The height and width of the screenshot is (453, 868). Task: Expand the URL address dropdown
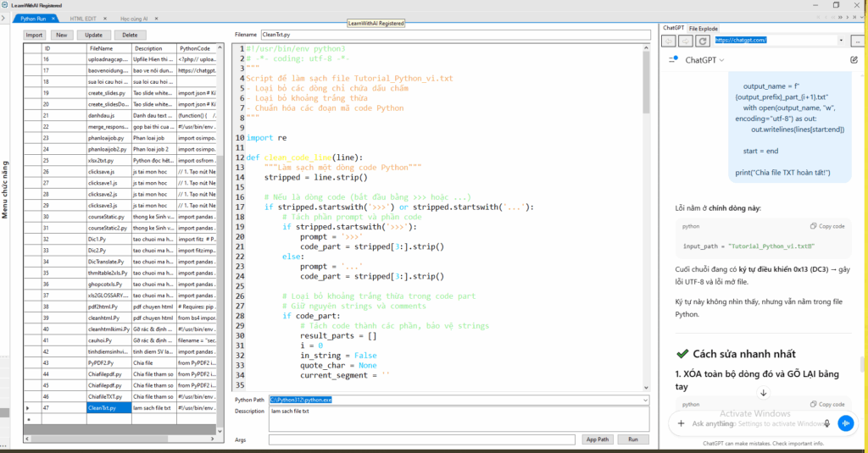tap(841, 40)
